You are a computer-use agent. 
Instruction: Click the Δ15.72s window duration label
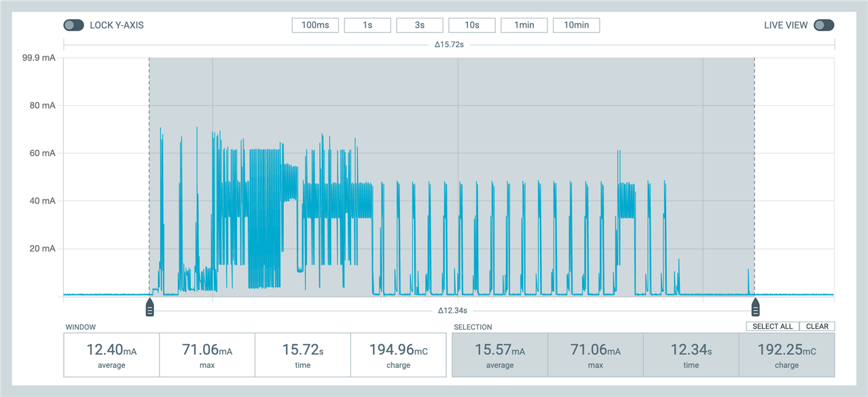pyautogui.click(x=448, y=43)
